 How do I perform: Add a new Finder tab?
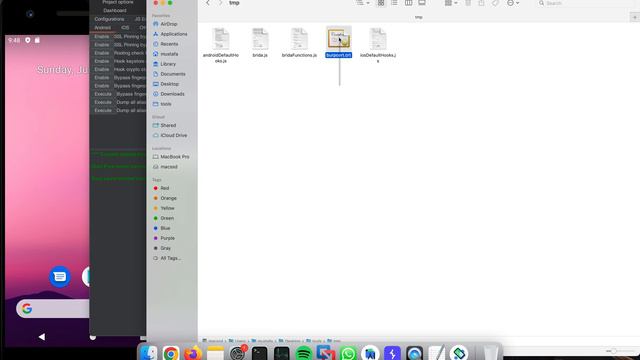[x=634, y=18]
